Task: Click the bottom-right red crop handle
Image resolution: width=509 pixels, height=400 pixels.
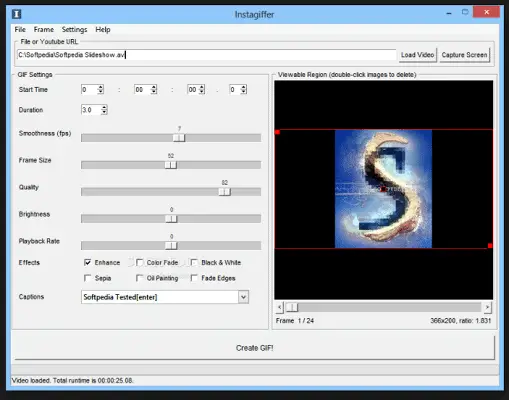Action: coord(490,246)
